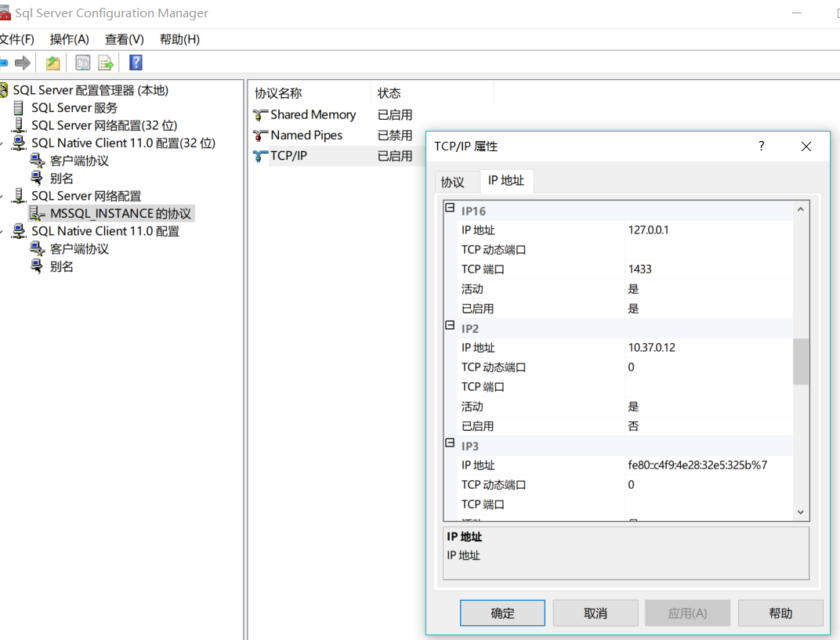Click the vertical scrollbar in the IP list
This screenshot has height=640, width=840.
click(x=800, y=360)
